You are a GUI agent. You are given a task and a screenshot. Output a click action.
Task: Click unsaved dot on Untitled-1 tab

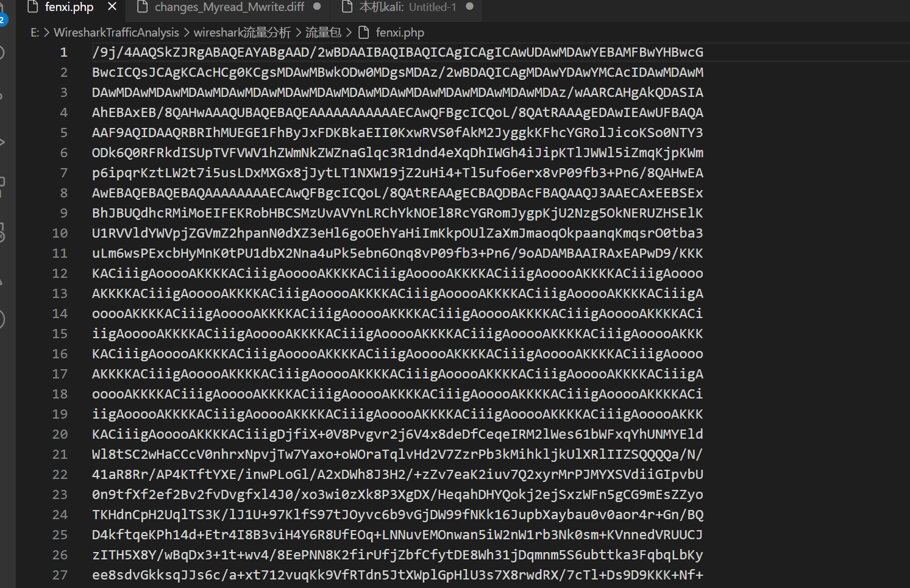(x=469, y=7)
